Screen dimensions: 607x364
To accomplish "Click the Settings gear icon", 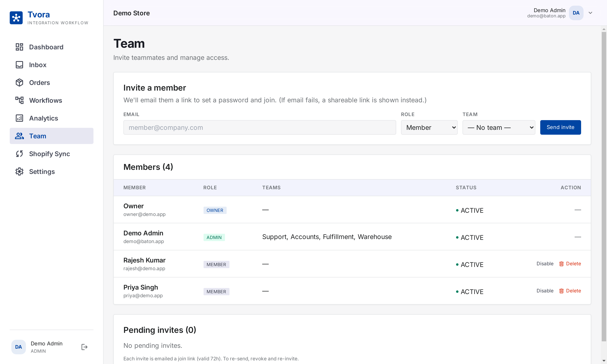I will (19, 171).
